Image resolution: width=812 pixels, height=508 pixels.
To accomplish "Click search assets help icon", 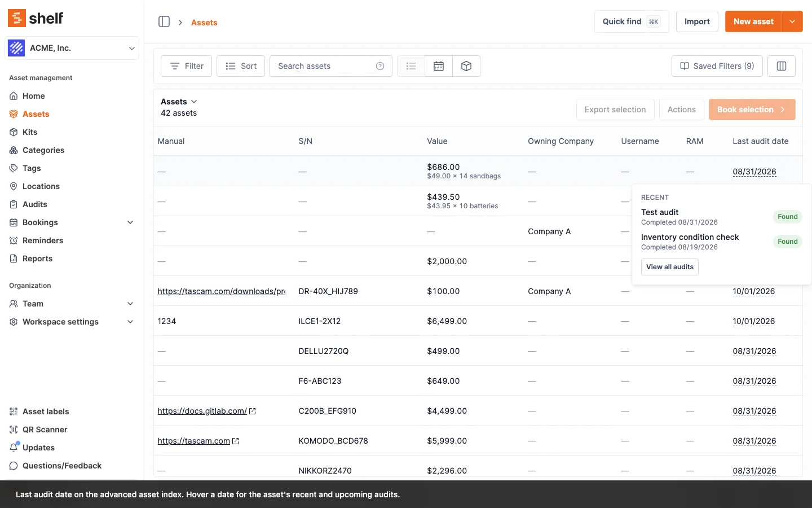I will click(380, 66).
